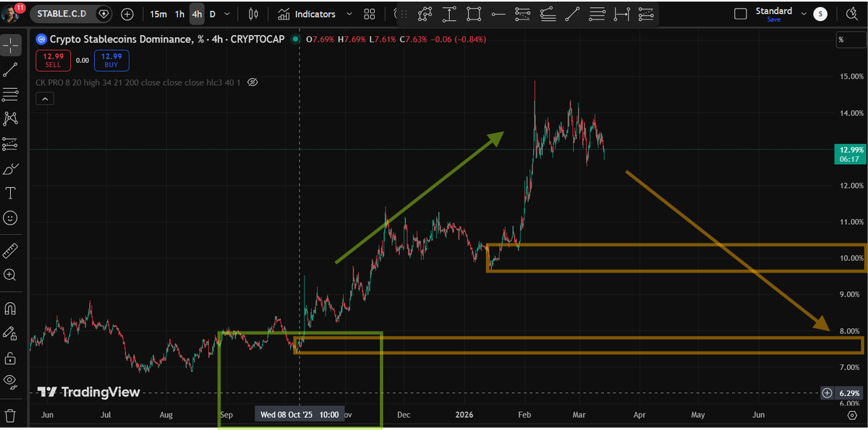Select the Text annotation tool
The height and width of the screenshot is (430, 868).
(x=11, y=193)
